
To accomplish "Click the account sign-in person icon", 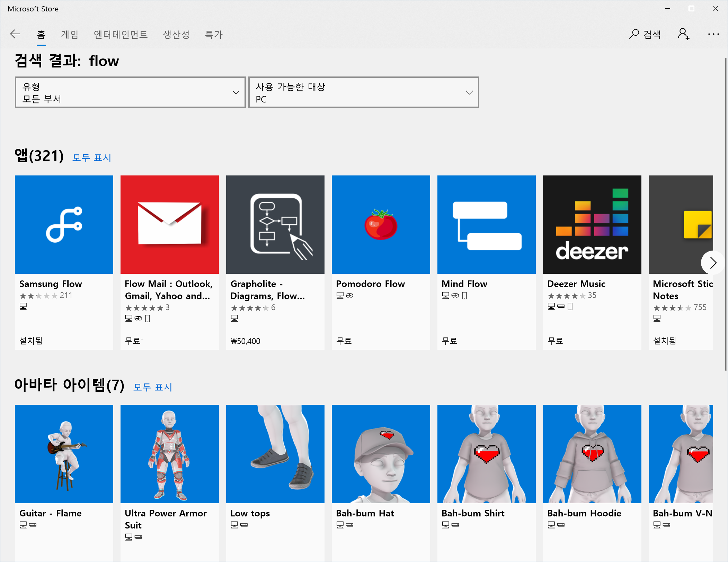I will pyautogui.click(x=683, y=34).
